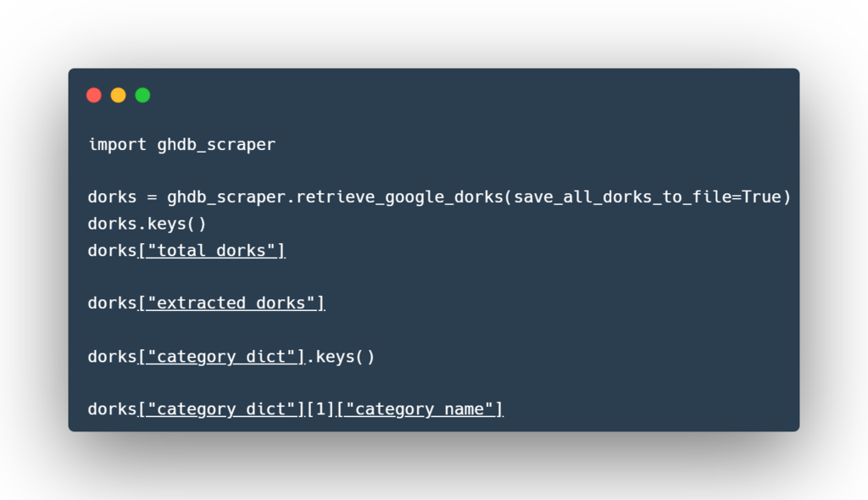Click the dorks.keys() line

pyautogui.click(x=147, y=224)
